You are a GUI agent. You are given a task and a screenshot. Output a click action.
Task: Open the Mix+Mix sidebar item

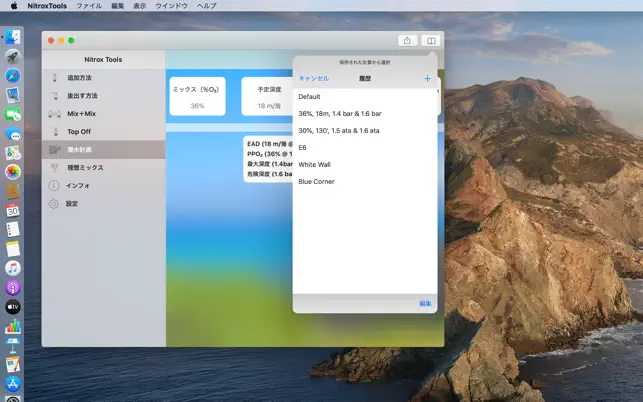(103, 114)
